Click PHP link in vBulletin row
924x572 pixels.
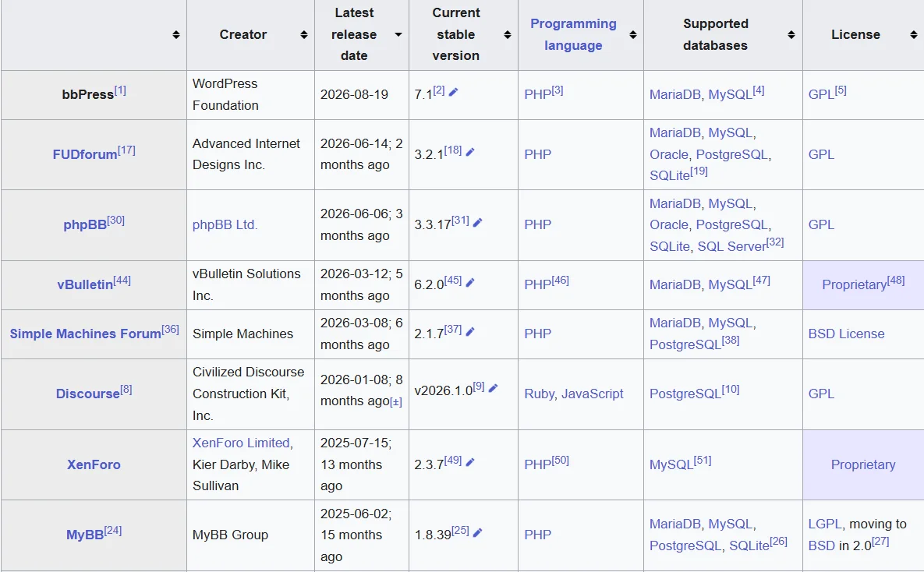tap(537, 284)
